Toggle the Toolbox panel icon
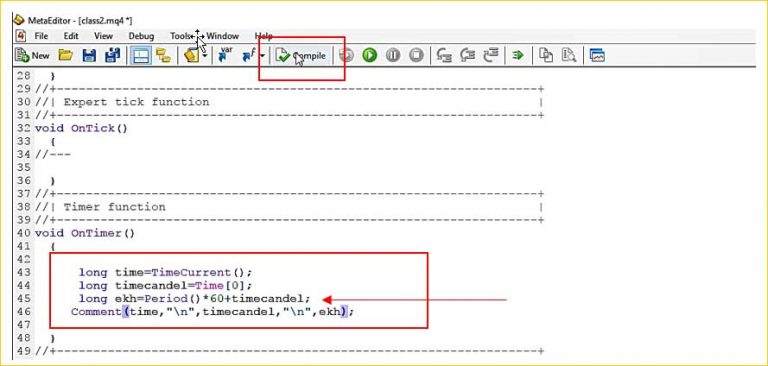Image resolution: width=768 pixels, height=366 pixels. pyautogui.click(x=141, y=55)
